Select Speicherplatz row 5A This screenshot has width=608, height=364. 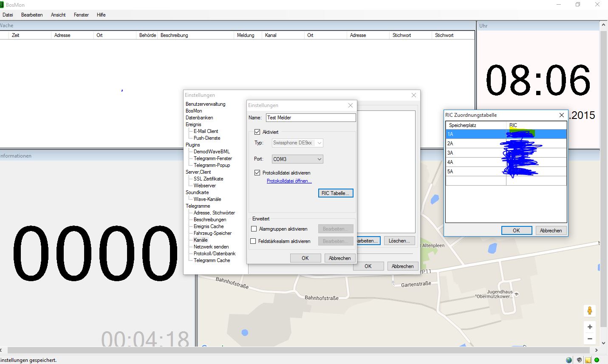(x=506, y=172)
